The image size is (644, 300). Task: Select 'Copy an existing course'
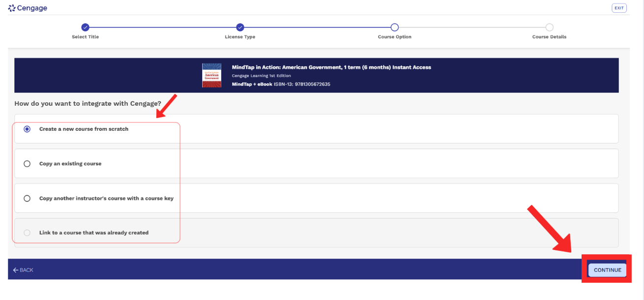(27, 163)
